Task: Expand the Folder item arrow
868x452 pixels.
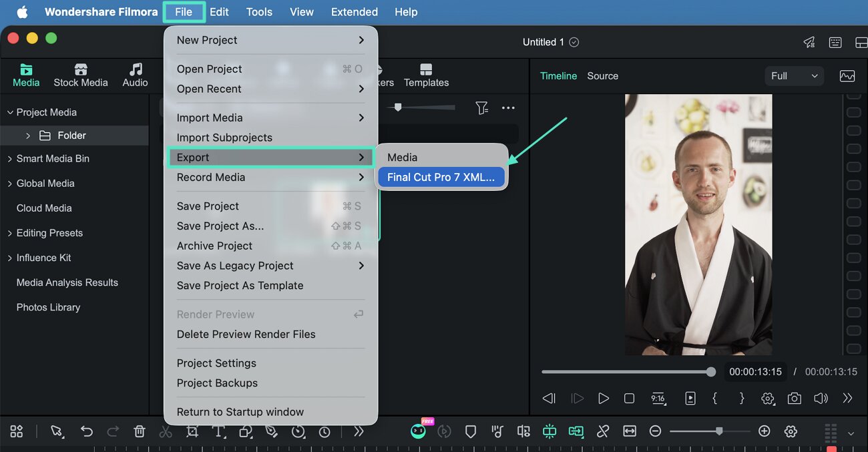Action: pyautogui.click(x=28, y=136)
